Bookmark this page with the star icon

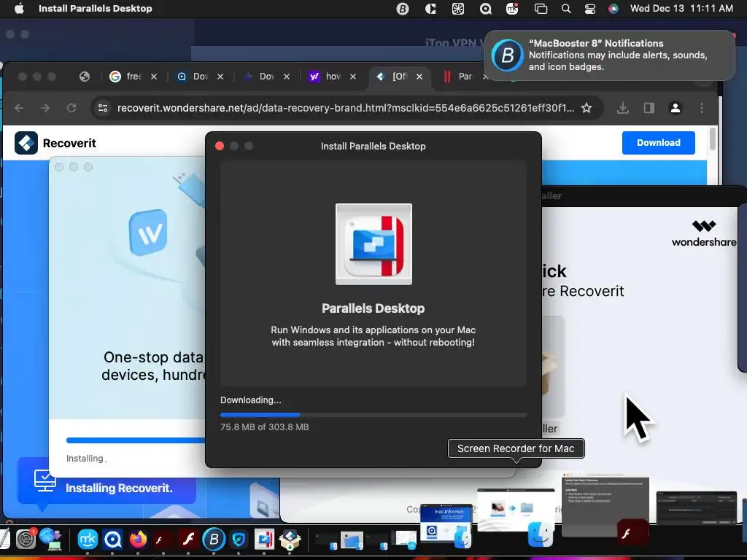[x=587, y=108]
